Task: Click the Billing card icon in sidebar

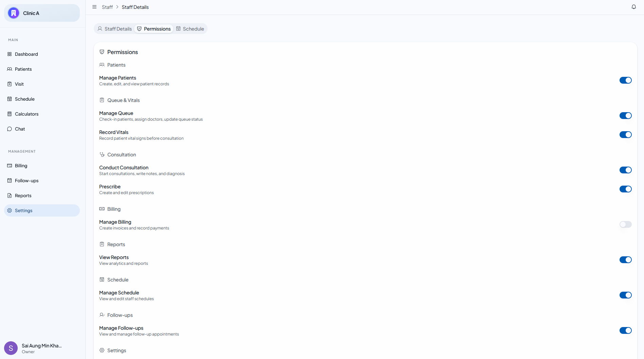Action: click(x=10, y=166)
